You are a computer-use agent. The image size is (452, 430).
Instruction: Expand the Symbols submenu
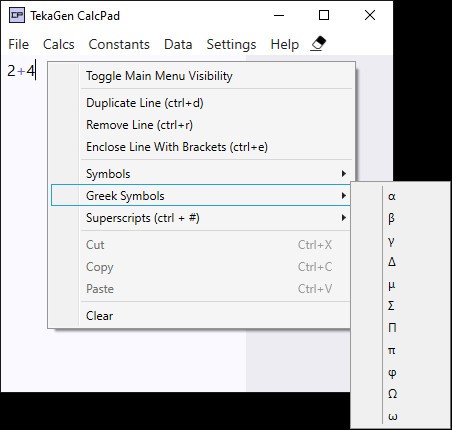[201, 174]
